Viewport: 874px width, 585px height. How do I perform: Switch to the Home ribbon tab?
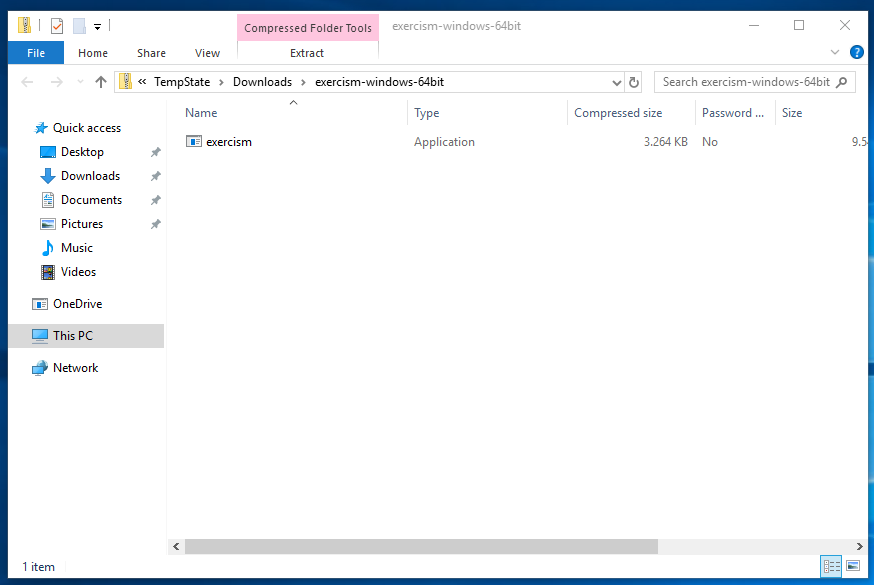93,53
